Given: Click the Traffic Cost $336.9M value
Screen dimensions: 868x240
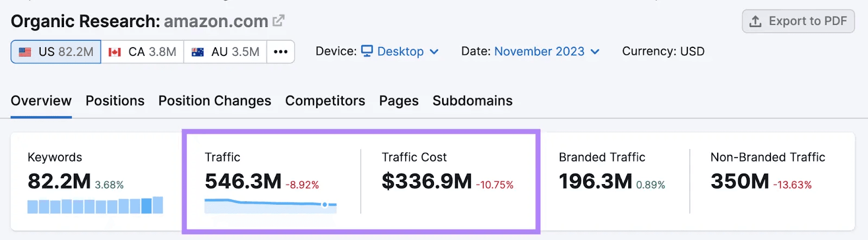Looking at the screenshot, I should pyautogui.click(x=427, y=181).
